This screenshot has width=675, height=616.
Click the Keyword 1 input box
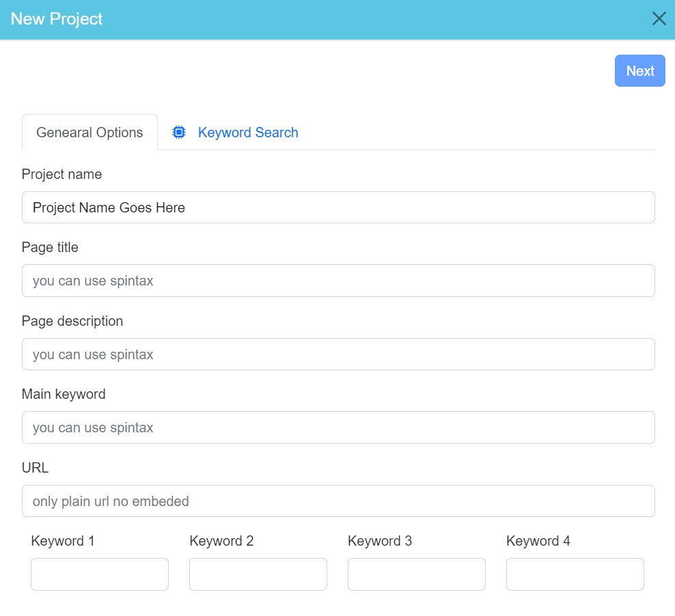[99, 574]
